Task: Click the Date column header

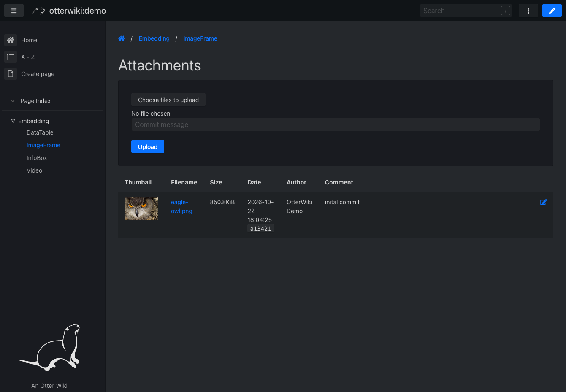Action: pos(254,182)
